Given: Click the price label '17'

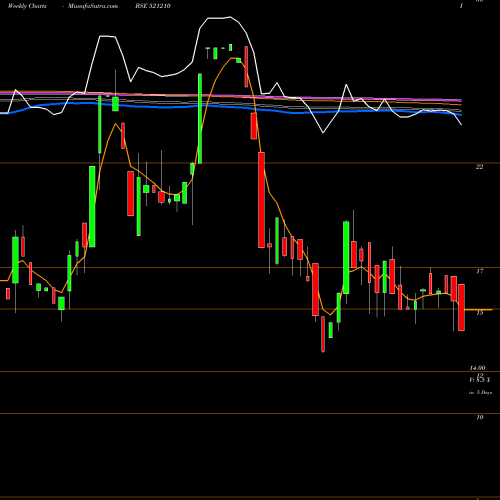Looking at the screenshot, I should [479, 271].
